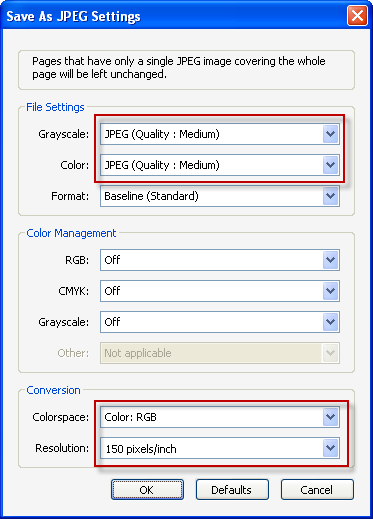Click the Color: RGB colorspace field

[x=220, y=417]
